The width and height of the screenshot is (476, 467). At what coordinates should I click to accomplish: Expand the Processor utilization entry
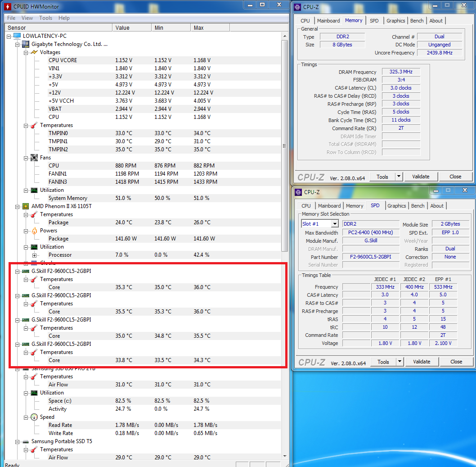pyautogui.click(x=34, y=255)
